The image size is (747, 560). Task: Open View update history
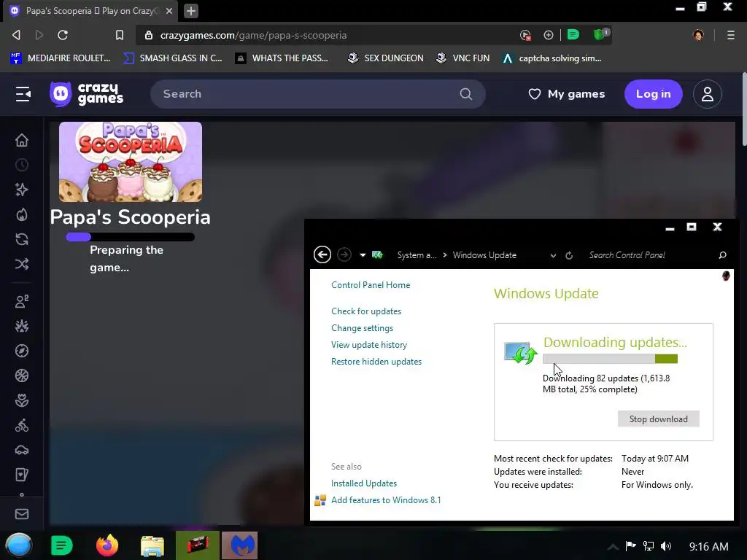coord(369,344)
